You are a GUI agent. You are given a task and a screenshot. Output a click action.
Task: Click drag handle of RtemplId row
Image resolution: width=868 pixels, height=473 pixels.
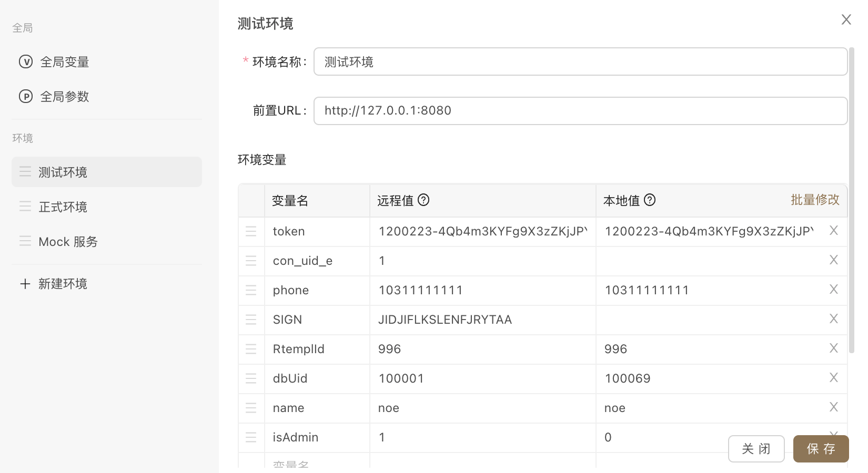(x=251, y=349)
